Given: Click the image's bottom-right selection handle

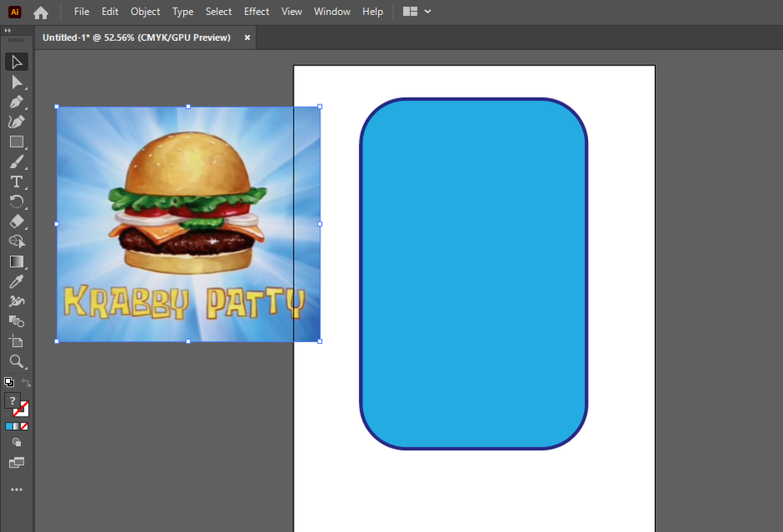Looking at the screenshot, I should pos(320,341).
